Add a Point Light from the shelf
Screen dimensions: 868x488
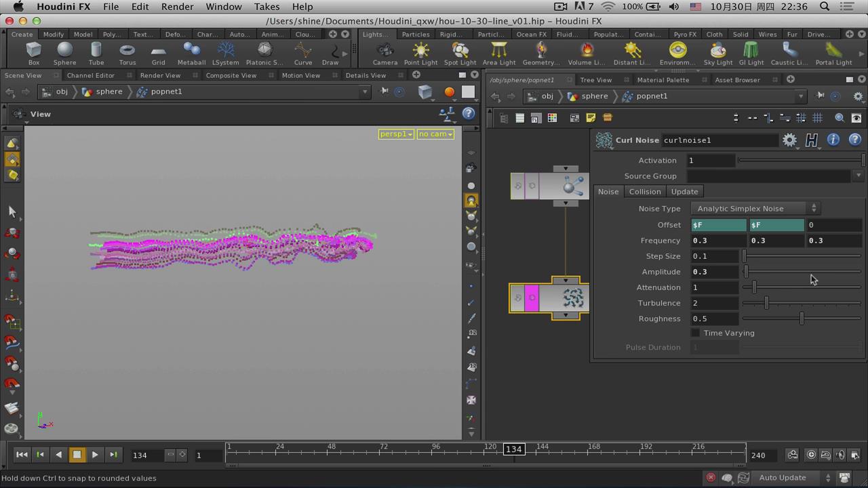coord(421,53)
